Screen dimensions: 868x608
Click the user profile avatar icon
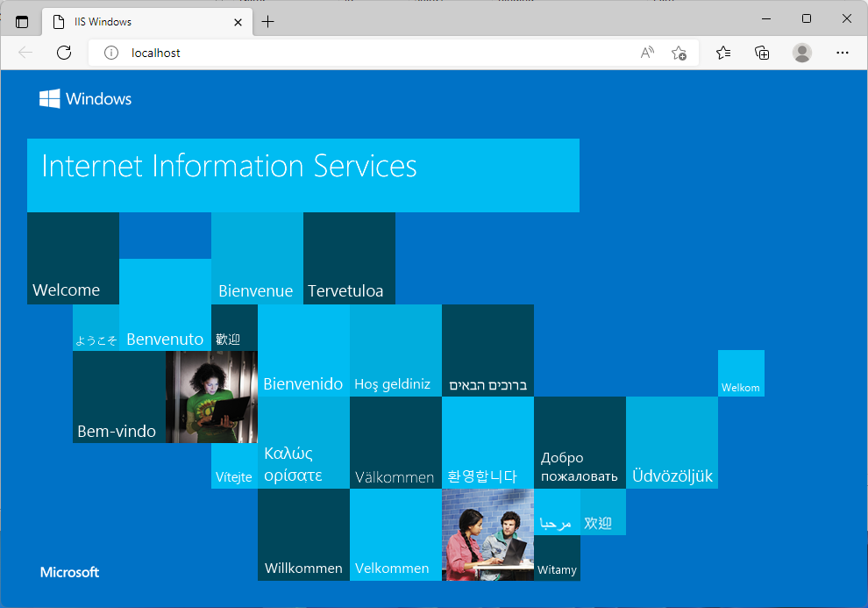802,53
